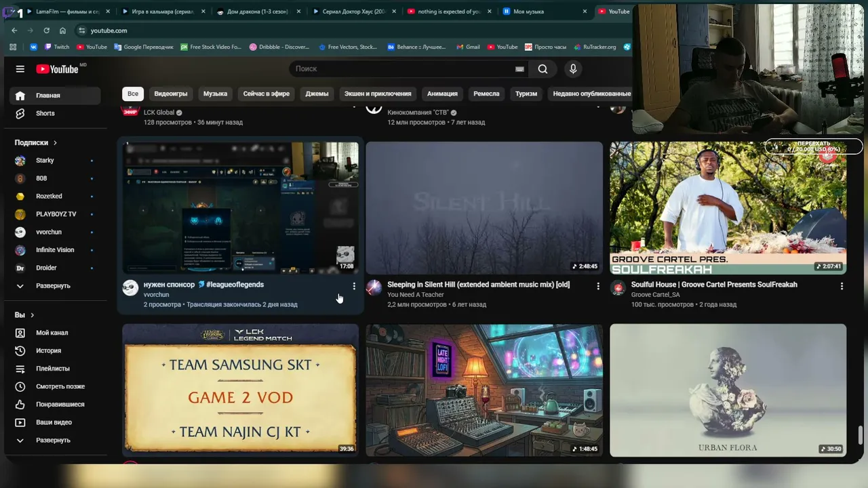Image resolution: width=868 pixels, height=488 pixels.
Task: Open Team Samsung SKT Game 2 VOD thumbnail
Action: [240, 390]
